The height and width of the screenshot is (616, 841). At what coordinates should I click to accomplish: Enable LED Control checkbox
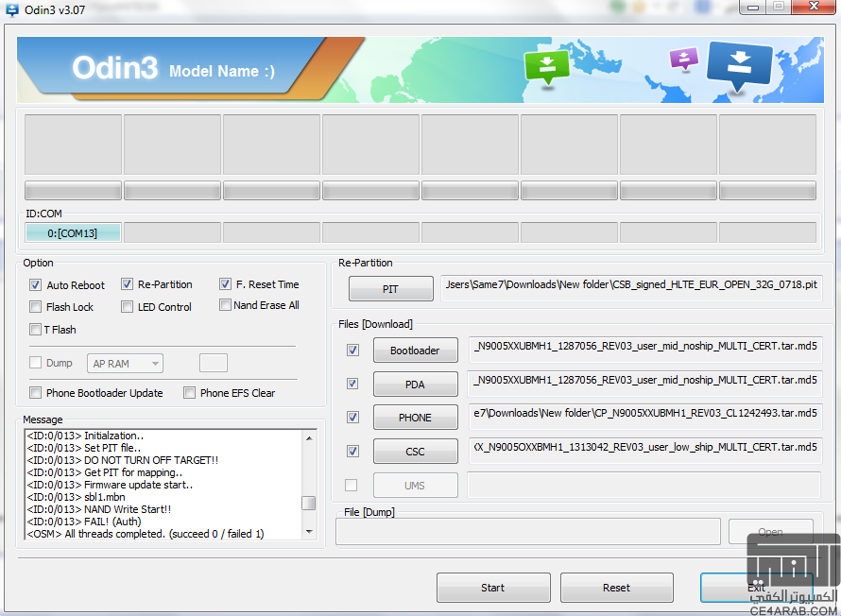tap(127, 307)
